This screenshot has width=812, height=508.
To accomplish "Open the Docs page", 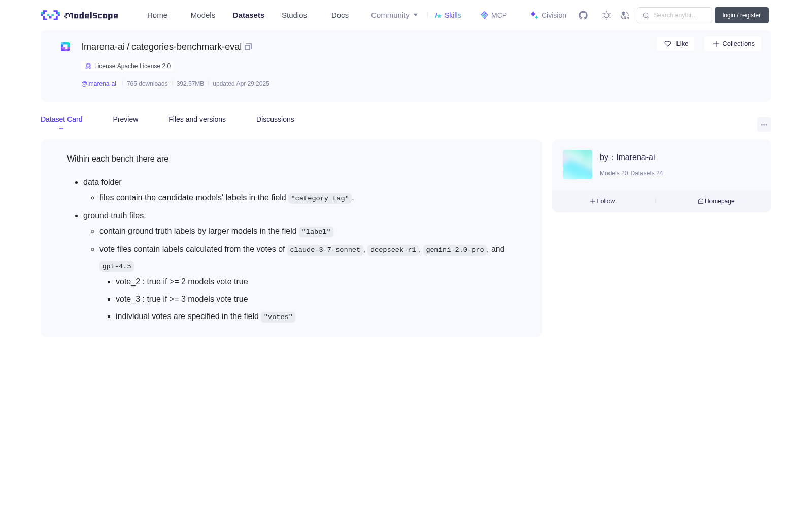I will [340, 15].
